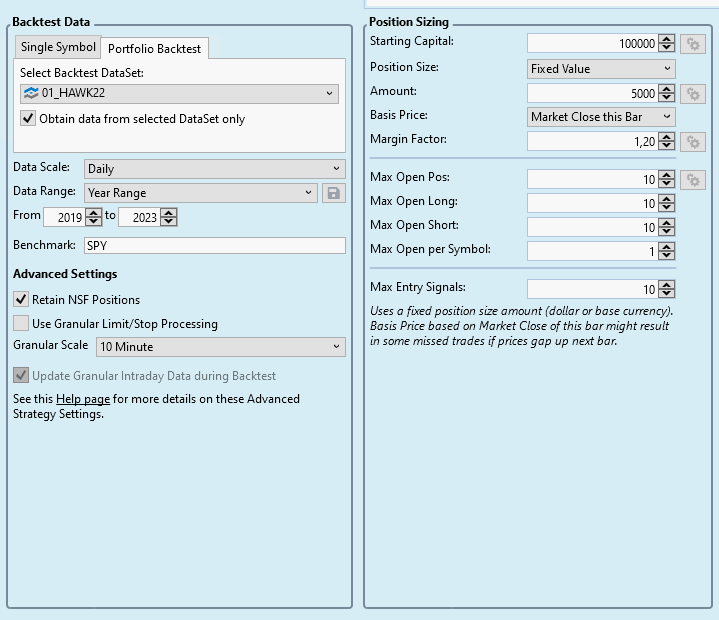Screen dimensions: 719x620
Task: Open the Select Backtest DataSet dropdown
Action: [x=179, y=94]
